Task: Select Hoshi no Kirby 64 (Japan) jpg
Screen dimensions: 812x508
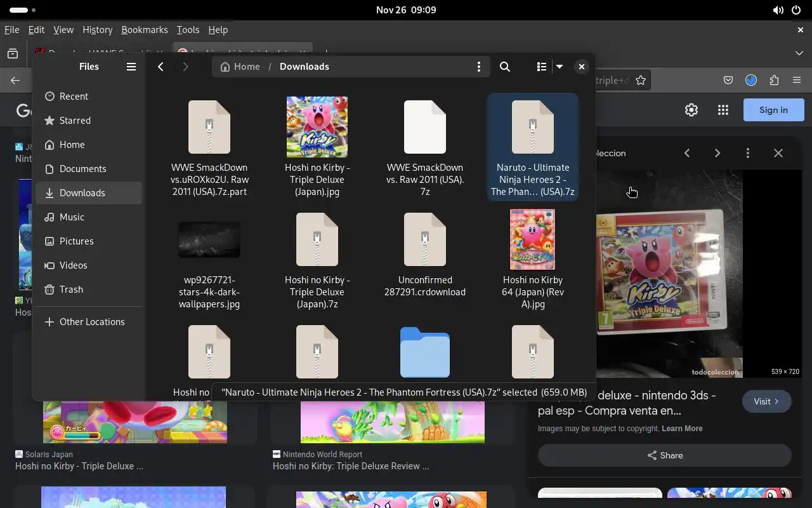Action: (533, 260)
